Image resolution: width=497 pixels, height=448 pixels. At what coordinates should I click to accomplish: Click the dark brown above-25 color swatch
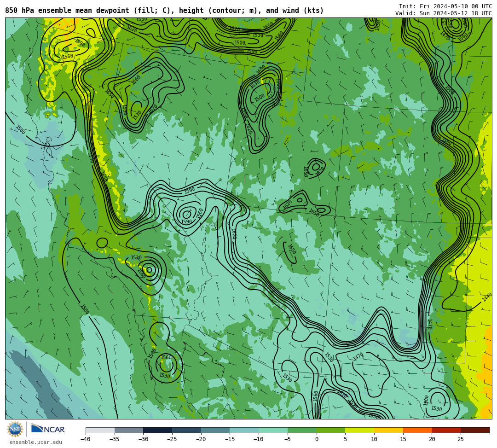tap(475, 430)
